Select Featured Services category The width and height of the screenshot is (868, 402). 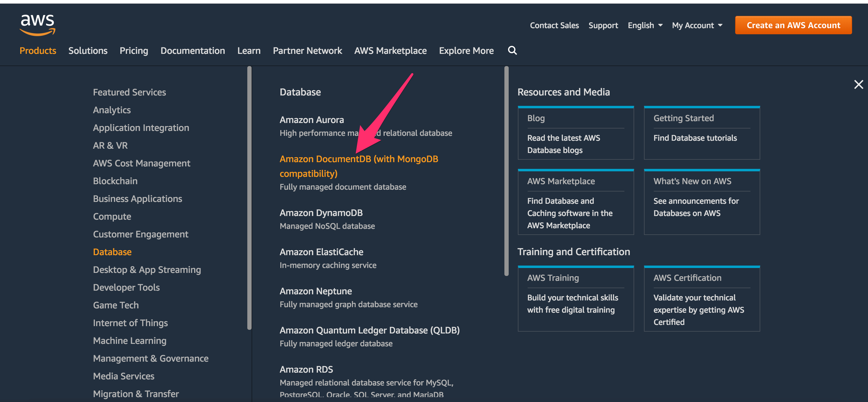click(x=129, y=92)
